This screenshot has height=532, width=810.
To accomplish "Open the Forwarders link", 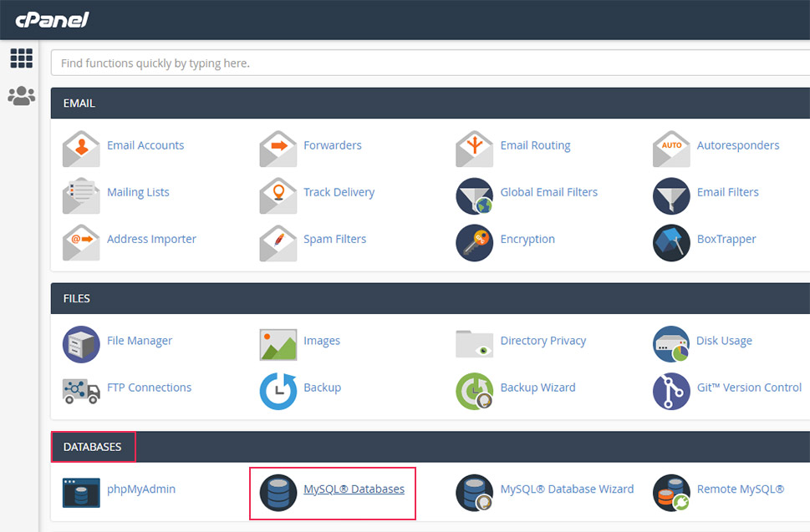I will point(333,145).
